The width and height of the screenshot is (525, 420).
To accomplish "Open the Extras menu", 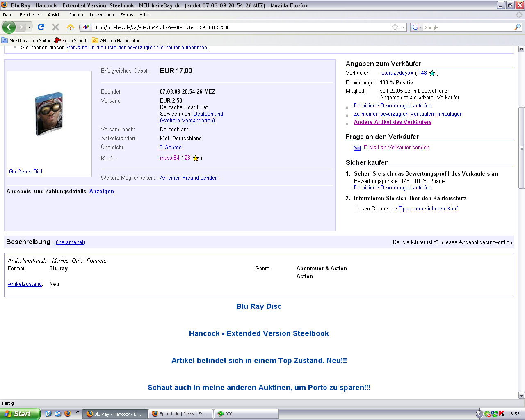I will click(x=126, y=15).
